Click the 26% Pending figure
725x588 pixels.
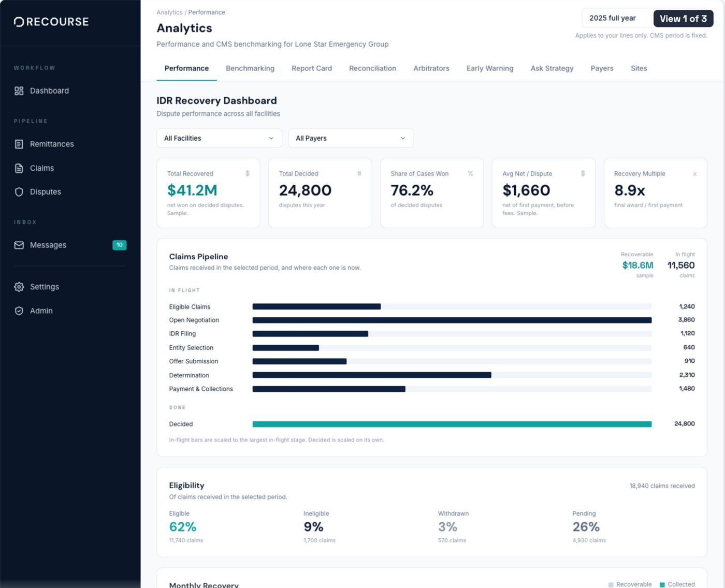pyautogui.click(x=586, y=527)
